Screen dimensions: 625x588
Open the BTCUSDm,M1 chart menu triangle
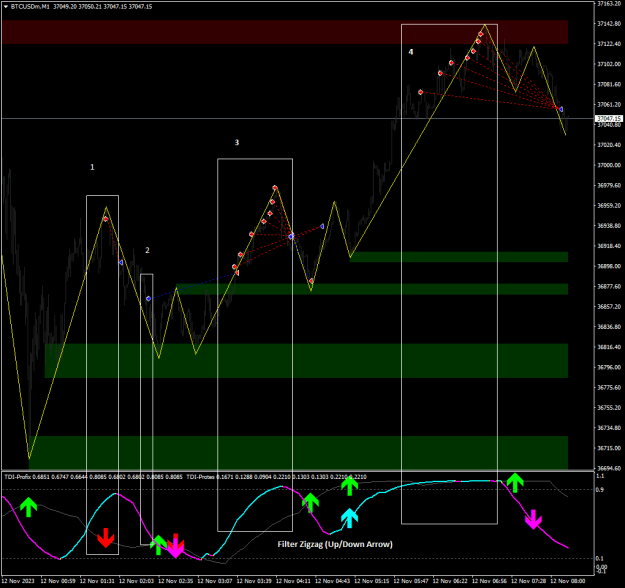click(x=6, y=6)
